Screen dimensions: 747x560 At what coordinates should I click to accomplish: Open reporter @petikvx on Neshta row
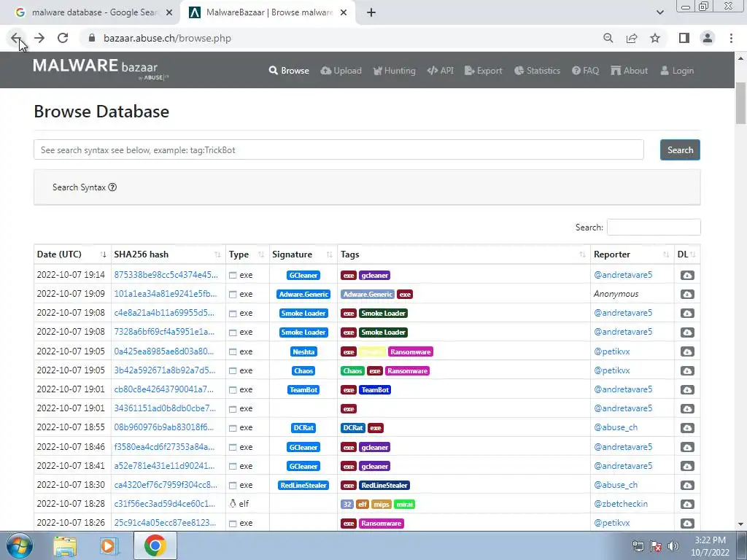click(612, 351)
